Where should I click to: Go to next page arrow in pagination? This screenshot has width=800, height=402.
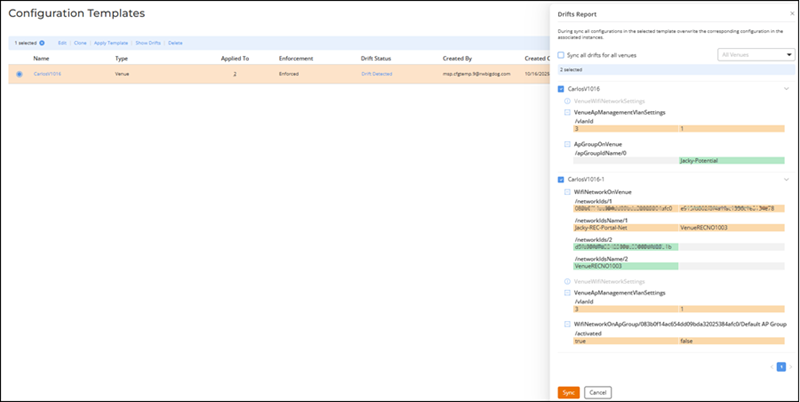click(790, 367)
